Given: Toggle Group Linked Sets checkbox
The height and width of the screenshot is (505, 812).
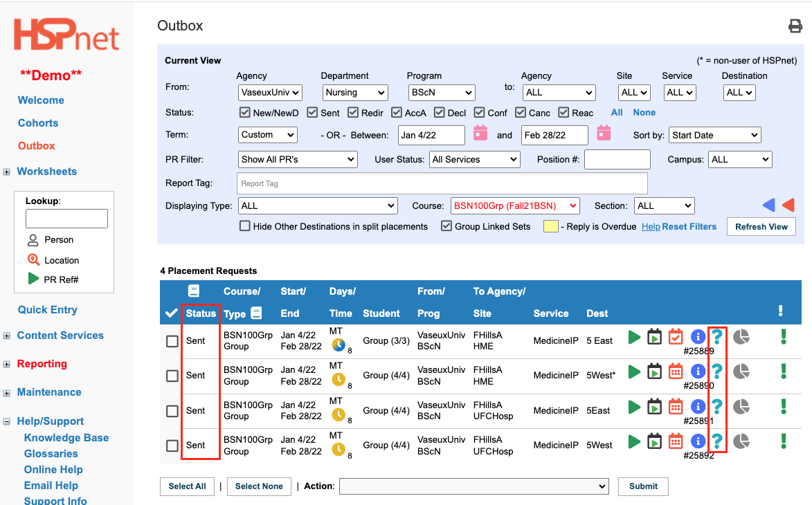Looking at the screenshot, I should (446, 226).
